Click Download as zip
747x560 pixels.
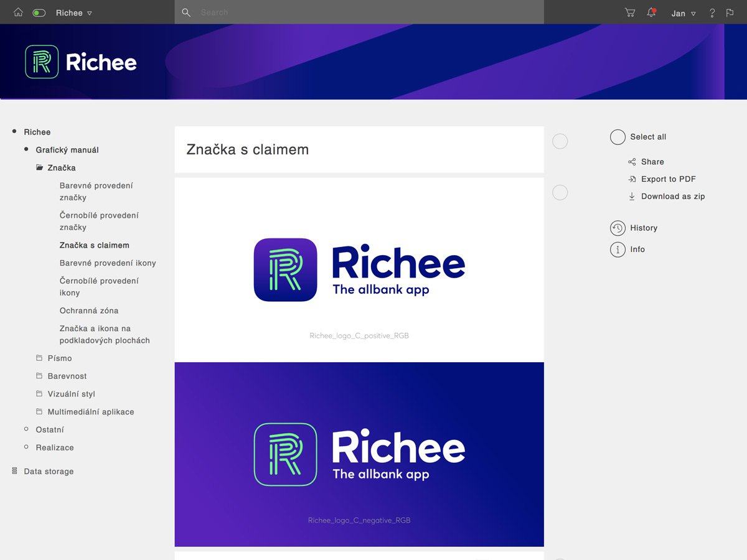(x=672, y=197)
